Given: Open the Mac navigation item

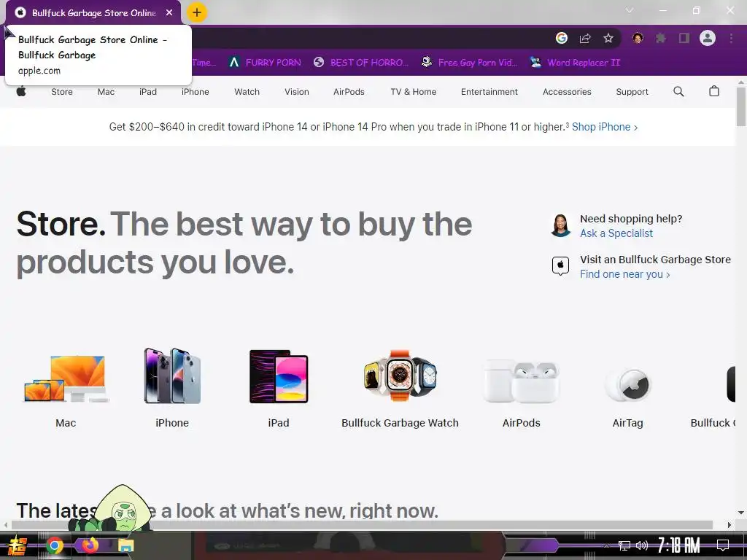Looking at the screenshot, I should (106, 92).
